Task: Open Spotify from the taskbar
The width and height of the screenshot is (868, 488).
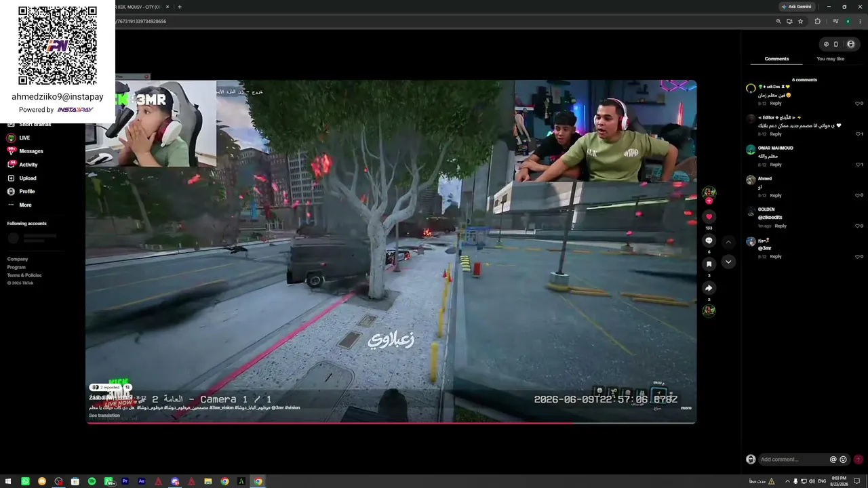Action: coord(92,481)
